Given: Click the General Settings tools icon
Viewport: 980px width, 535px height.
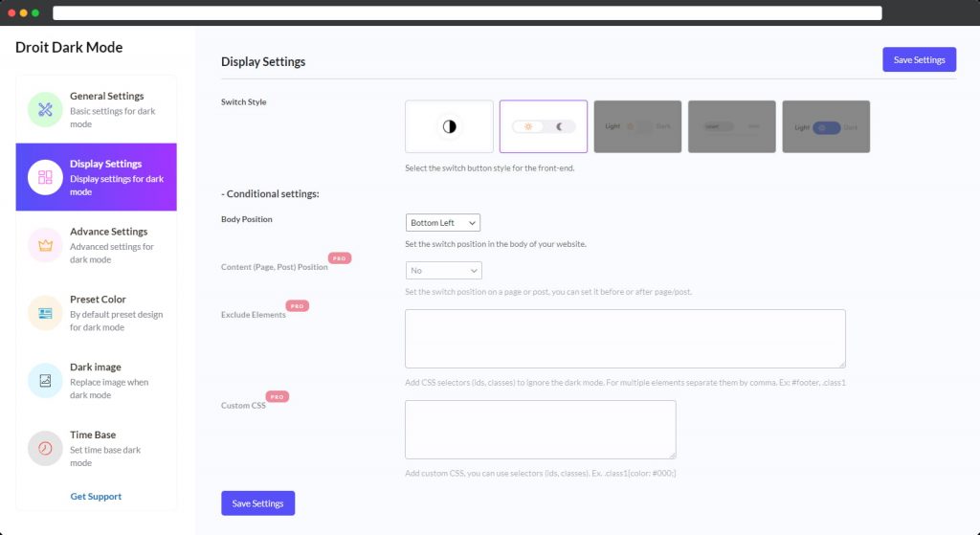Looking at the screenshot, I should 45,109.
